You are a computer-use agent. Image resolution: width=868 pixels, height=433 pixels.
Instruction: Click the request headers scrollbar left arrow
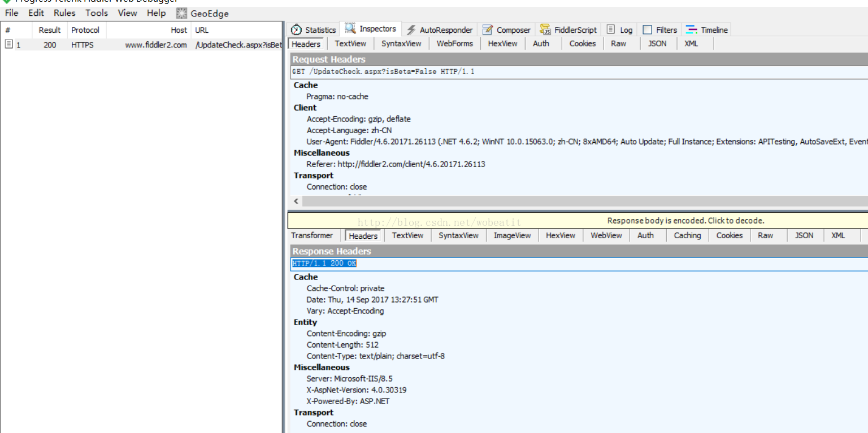(x=296, y=201)
